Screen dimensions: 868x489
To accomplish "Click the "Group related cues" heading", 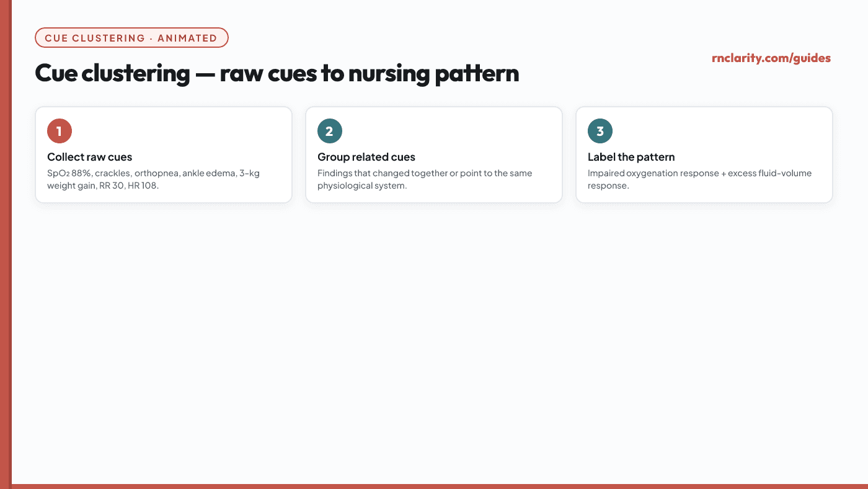I will click(x=366, y=157).
